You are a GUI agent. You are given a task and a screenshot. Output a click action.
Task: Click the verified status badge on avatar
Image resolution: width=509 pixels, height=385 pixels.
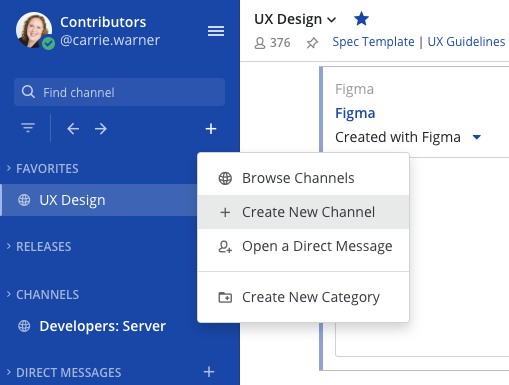pos(49,43)
